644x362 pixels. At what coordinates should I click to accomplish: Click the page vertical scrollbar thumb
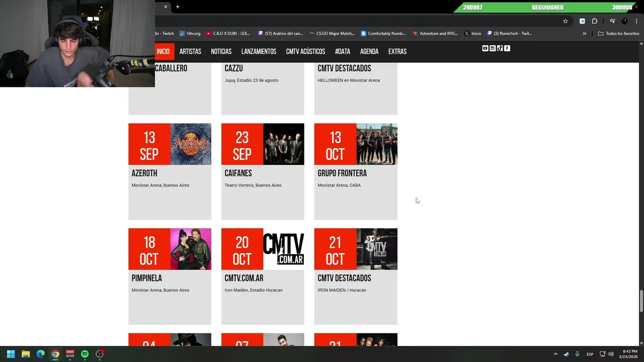tap(641, 301)
